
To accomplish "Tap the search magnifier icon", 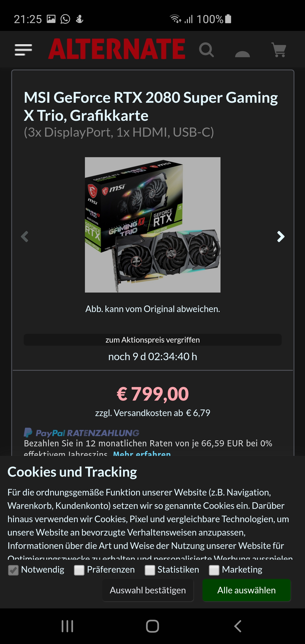I will pos(206,50).
